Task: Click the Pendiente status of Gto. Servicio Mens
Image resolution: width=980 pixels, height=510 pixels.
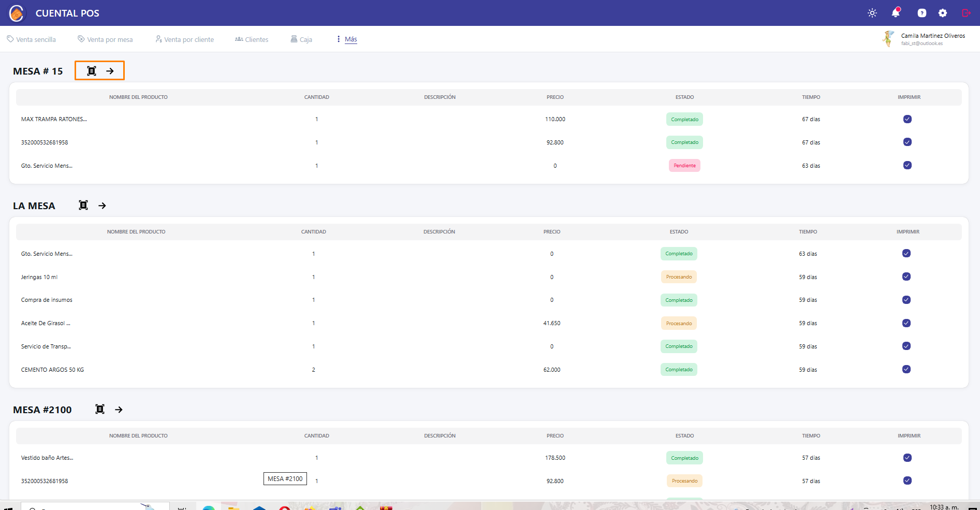Action: click(684, 166)
